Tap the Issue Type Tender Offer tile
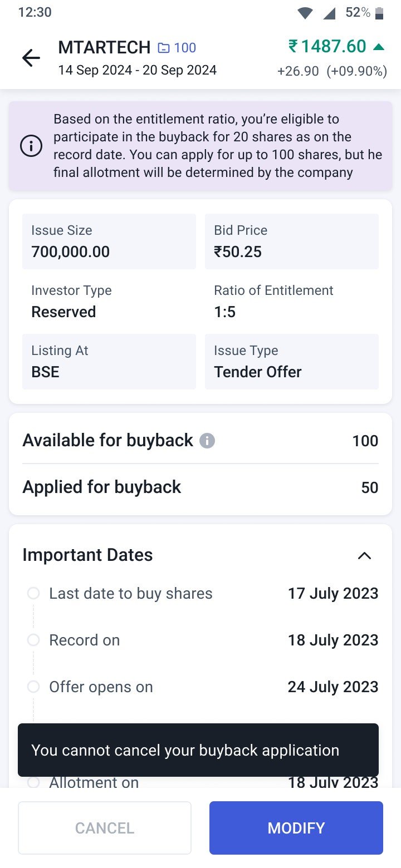 tap(292, 362)
